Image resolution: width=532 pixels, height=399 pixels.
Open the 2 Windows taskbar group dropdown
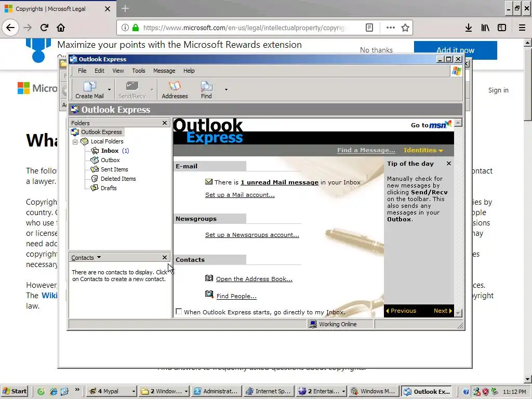186,392
